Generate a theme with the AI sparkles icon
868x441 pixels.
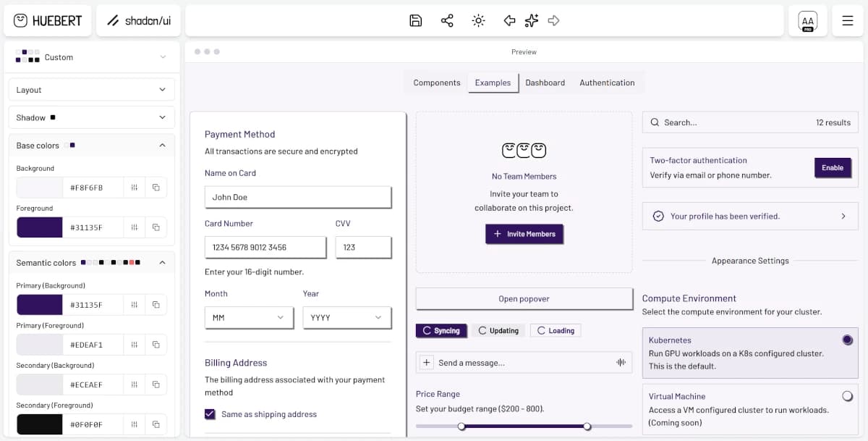pos(532,20)
